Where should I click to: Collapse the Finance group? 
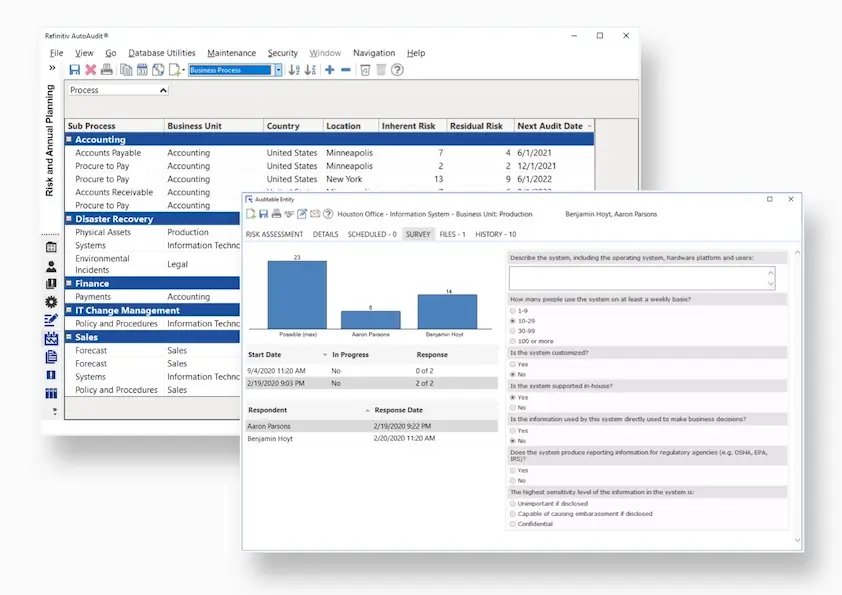[69, 283]
